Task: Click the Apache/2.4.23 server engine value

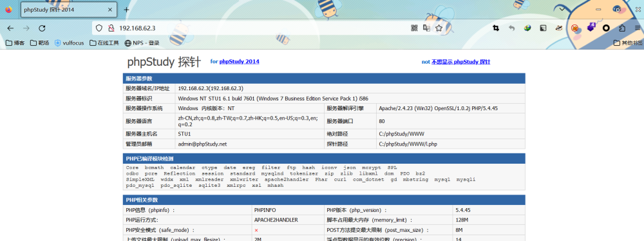Action: (438, 108)
